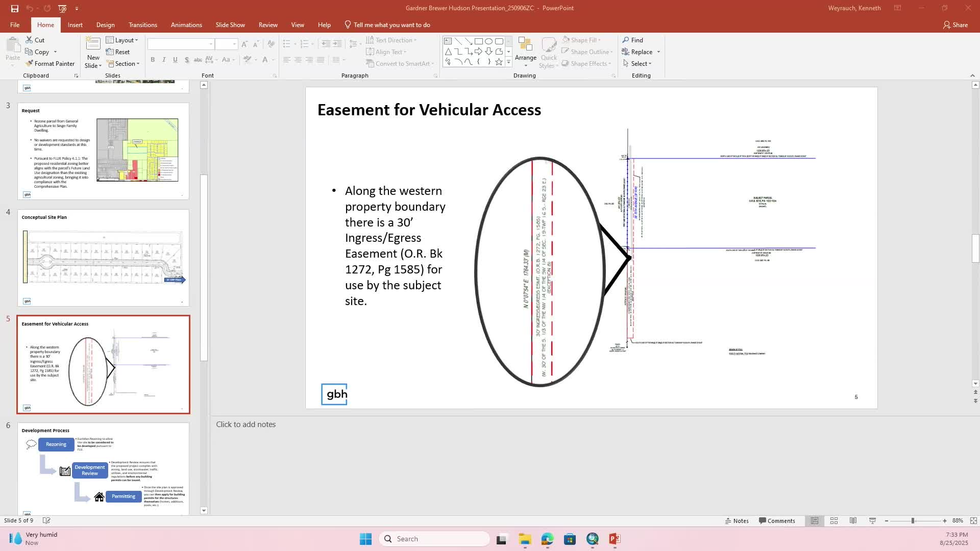The image size is (980, 551).
Task: Select the Format Painter tool
Action: coord(50,64)
